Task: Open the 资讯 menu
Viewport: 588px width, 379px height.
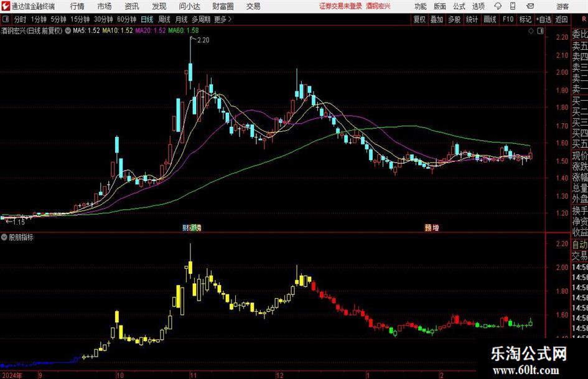Action: 132,6
